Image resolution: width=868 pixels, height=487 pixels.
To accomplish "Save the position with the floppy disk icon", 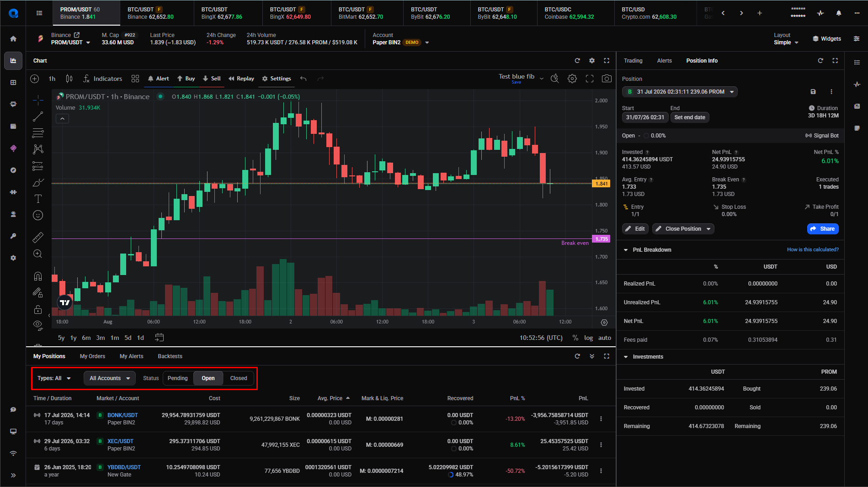I will coord(813,92).
